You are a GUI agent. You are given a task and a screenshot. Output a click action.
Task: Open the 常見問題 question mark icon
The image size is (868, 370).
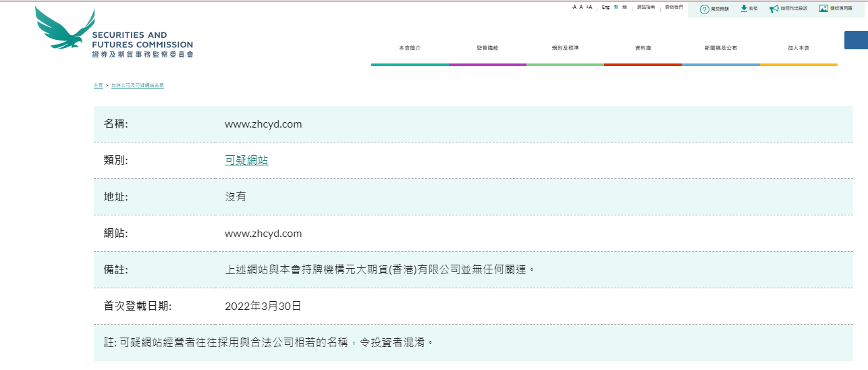coord(704,9)
